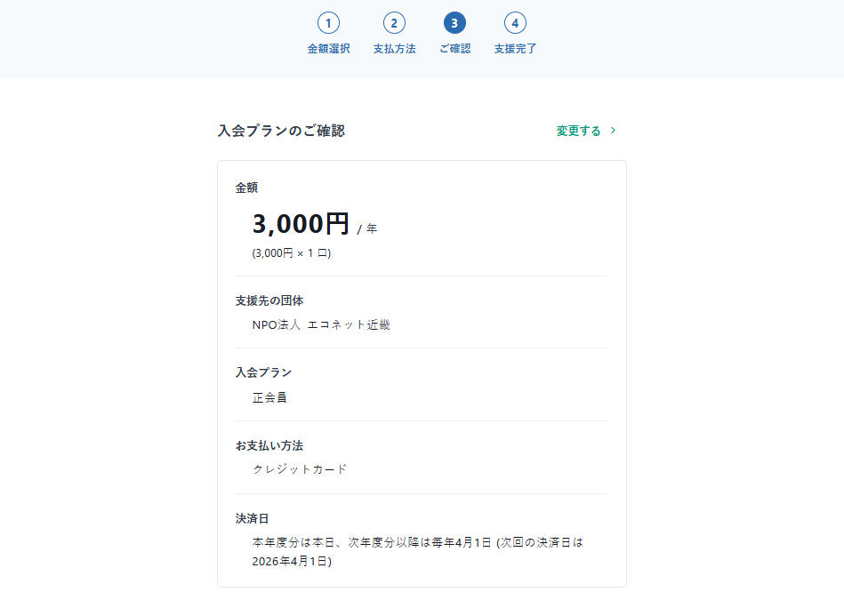
Task: Click the highlighted step 3 circle
Action: point(454,23)
